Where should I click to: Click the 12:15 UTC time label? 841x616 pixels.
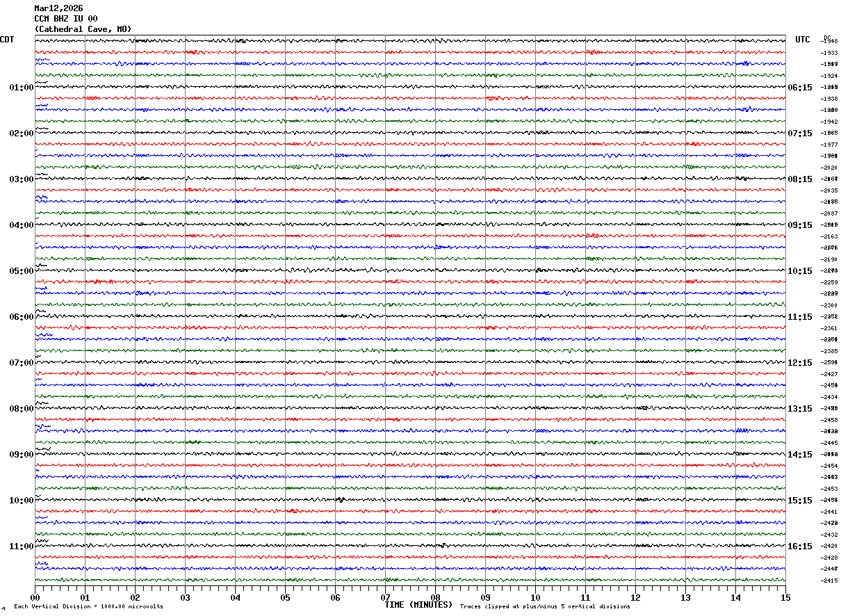pyautogui.click(x=800, y=363)
